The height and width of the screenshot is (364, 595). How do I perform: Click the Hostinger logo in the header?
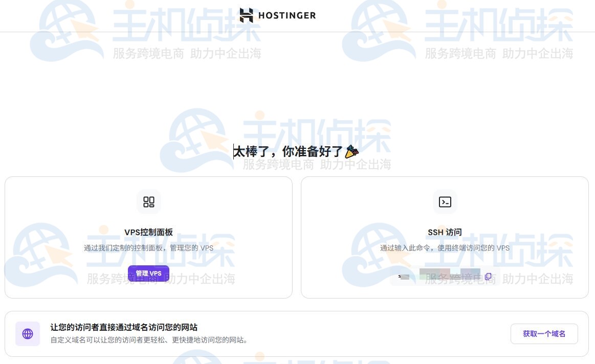coord(277,15)
